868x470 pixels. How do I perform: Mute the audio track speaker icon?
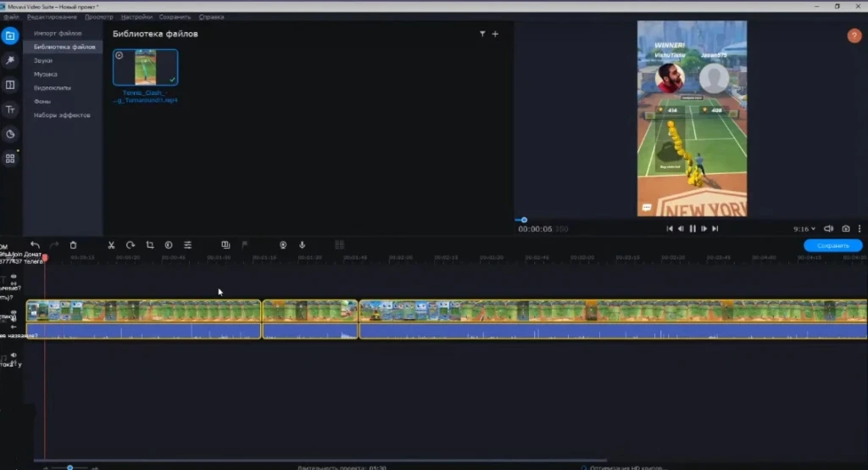tap(14, 355)
